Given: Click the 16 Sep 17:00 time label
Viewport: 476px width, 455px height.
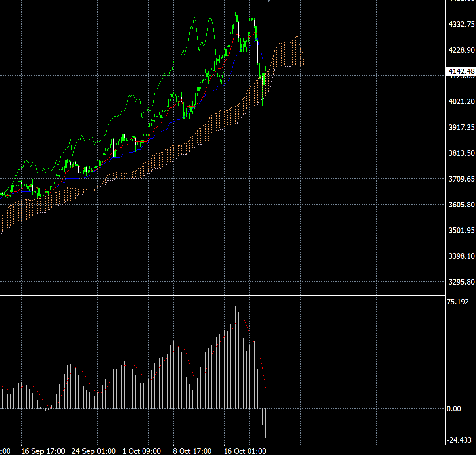Looking at the screenshot, I should point(43,451).
